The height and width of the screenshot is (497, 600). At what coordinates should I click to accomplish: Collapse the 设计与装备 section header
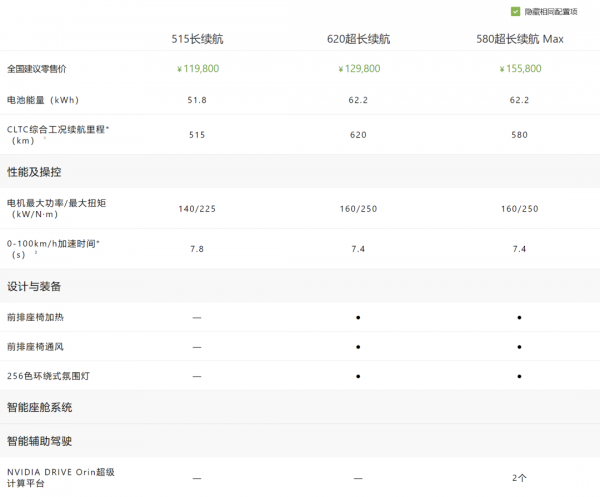(x=34, y=287)
